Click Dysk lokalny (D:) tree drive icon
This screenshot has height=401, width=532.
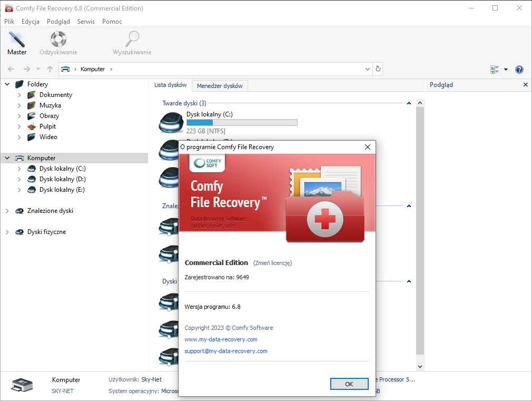pyautogui.click(x=32, y=179)
